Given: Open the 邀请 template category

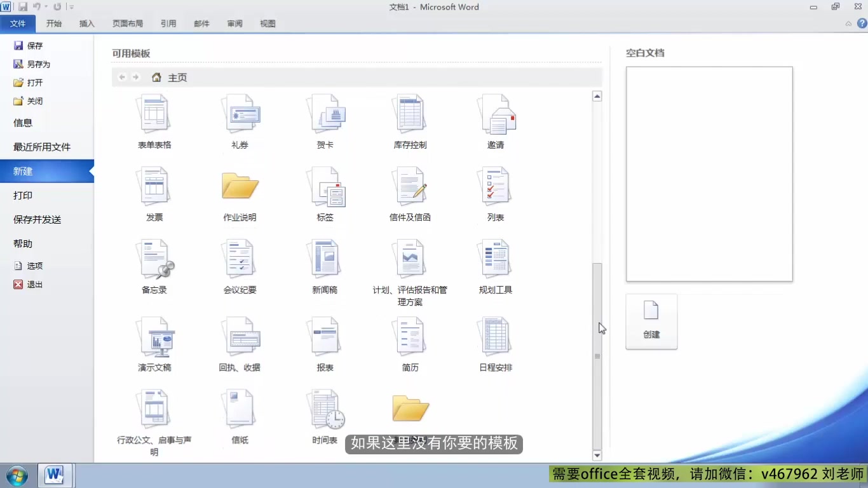Looking at the screenshot, I should 495,122.
